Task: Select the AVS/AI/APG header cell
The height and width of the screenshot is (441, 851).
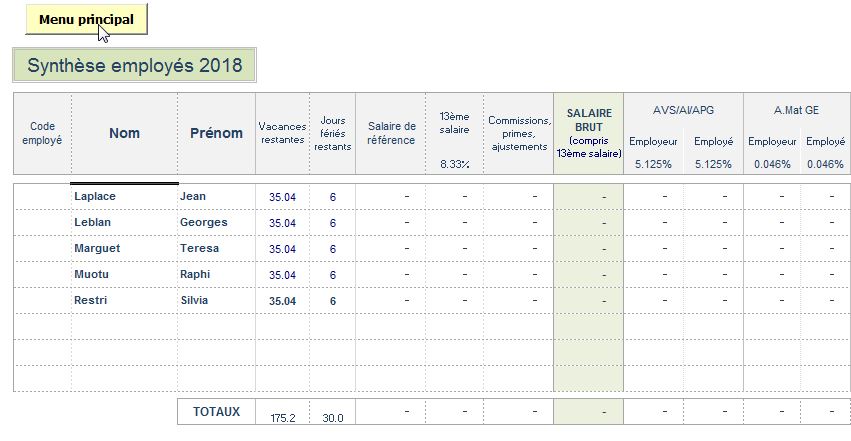Action: (x=682, y=110)
